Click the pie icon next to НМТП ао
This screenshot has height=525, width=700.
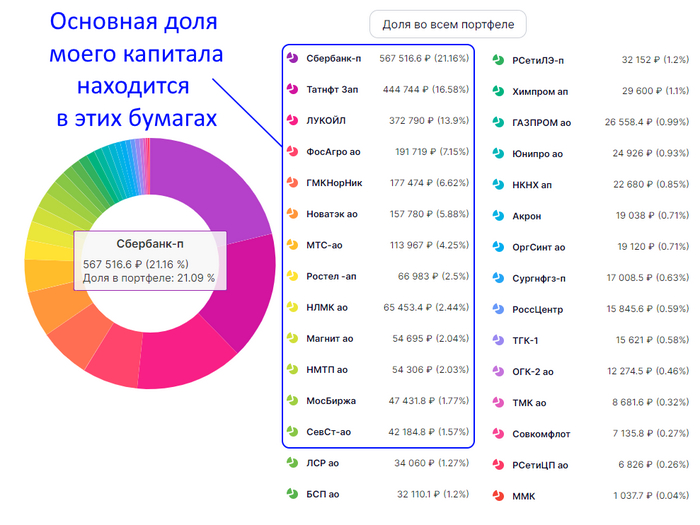point(292,370)
